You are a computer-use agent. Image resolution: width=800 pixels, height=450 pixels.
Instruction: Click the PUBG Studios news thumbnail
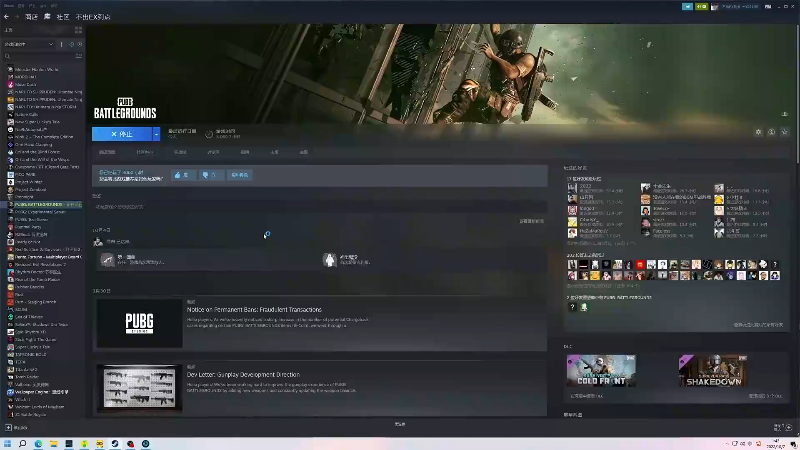139,323
